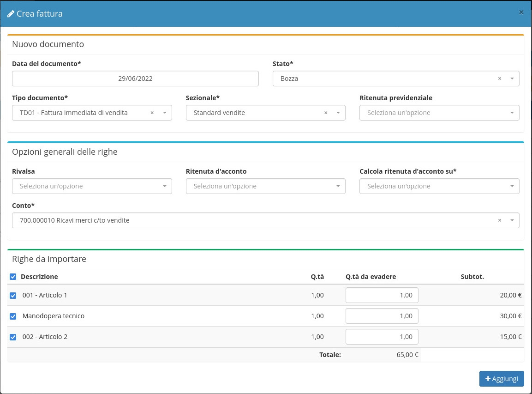Uncheck the 001 - Articolo 1 row
532x394 pixels.
[x=13, y=295]
